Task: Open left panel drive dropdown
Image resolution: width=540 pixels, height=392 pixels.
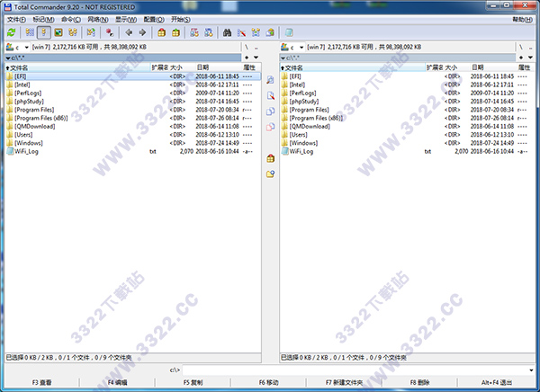Action: click(x=26, y=47)
